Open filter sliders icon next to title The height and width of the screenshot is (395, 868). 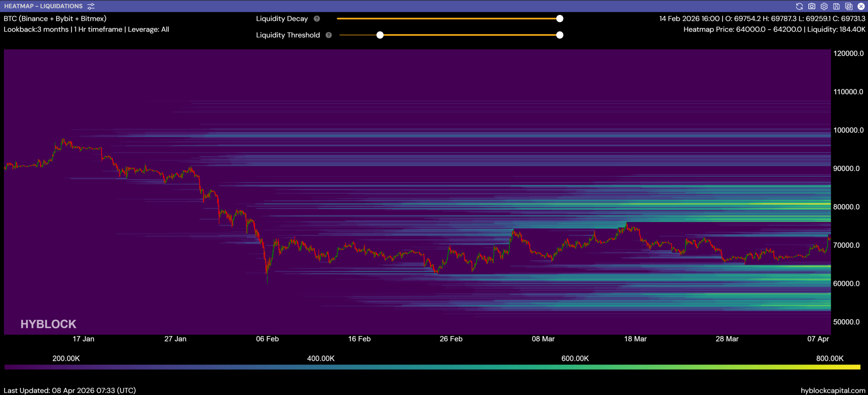91,6
